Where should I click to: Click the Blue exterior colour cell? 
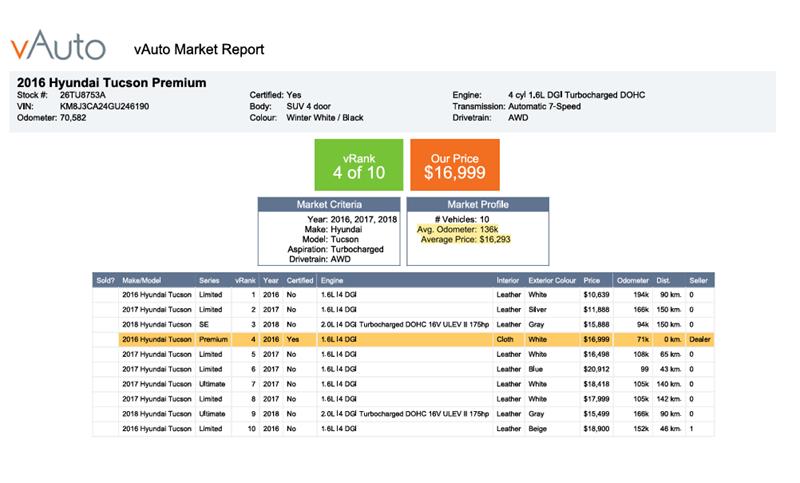tap(536, 369)
